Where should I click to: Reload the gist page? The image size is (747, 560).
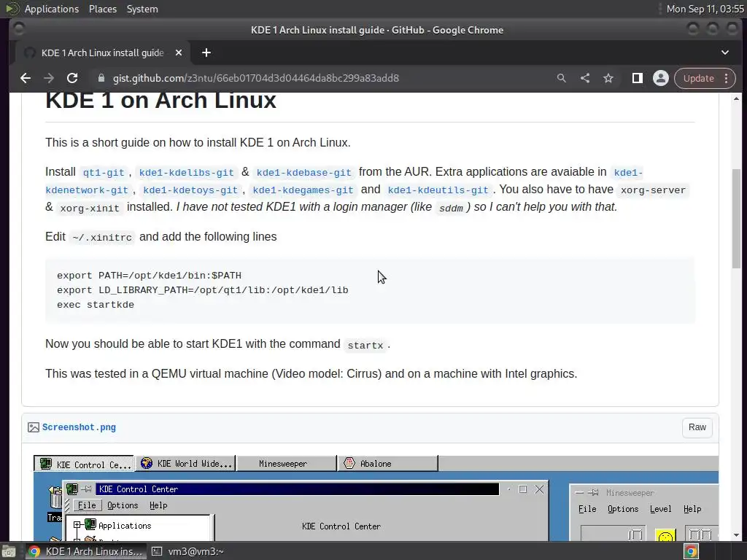pyautogui.click(x=72, y=78)
